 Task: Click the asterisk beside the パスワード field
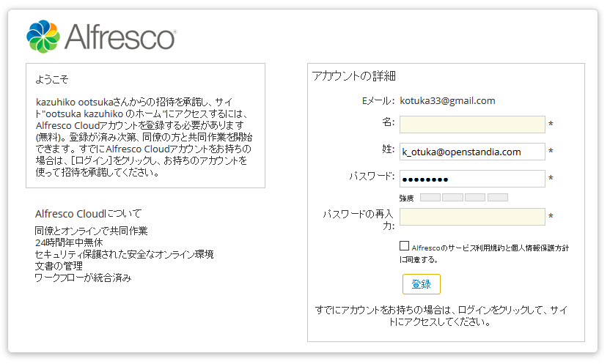(551, 179)
